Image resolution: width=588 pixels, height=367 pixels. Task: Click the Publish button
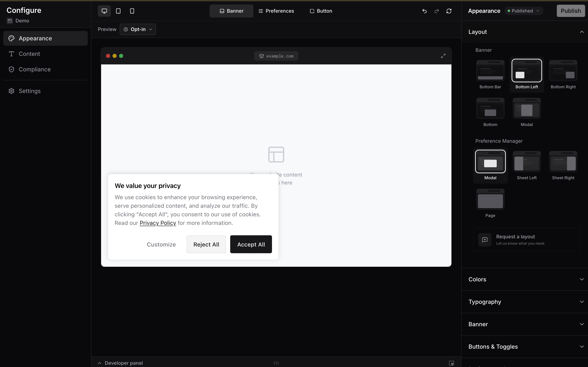click(570, 11)
